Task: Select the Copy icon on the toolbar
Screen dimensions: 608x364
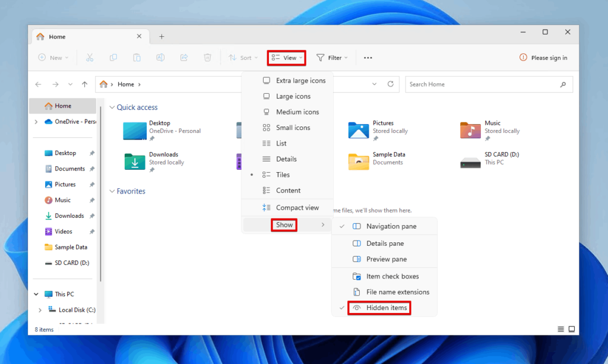Action: tap(113, 57)
